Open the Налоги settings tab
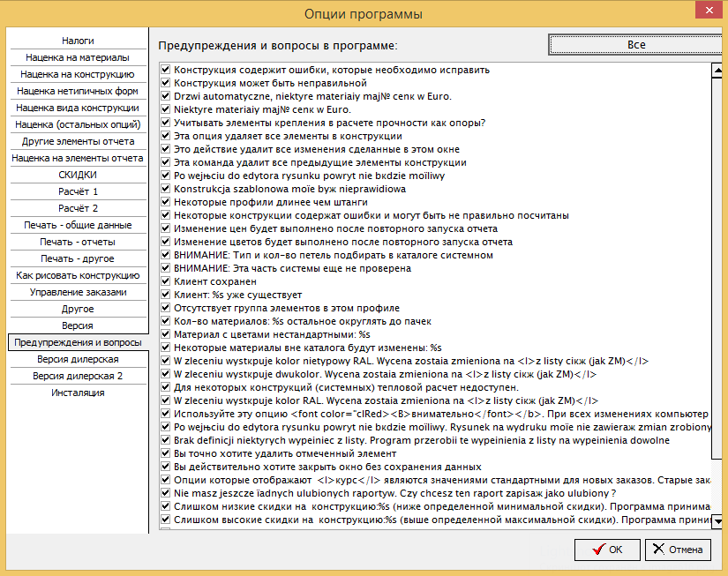Screen dimensions: 728x576 (x=78, y=41)
